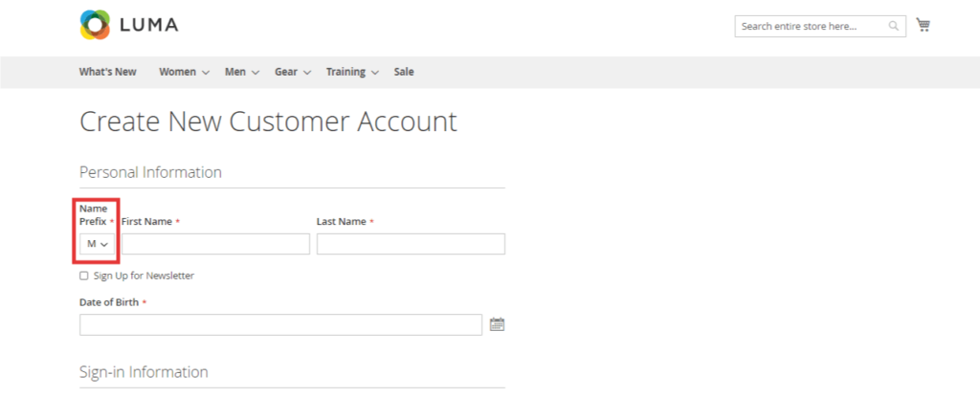Expand the Gear menu
The width and height of the screenshot is (980, 398).
tap(293, 72)
